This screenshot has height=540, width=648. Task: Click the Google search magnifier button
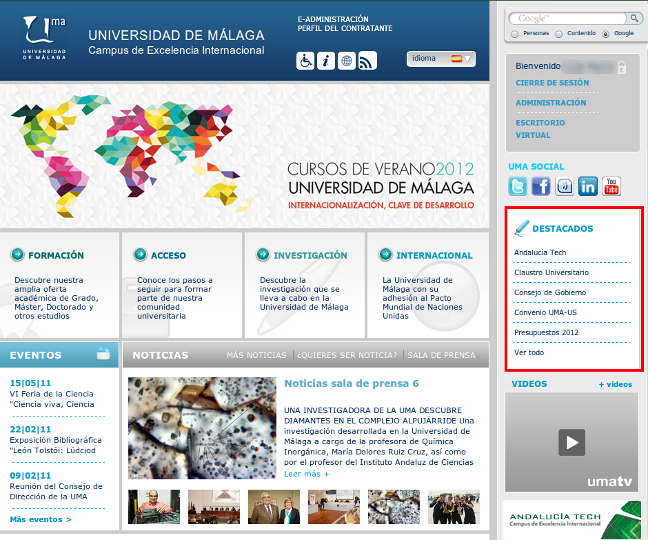tap(634, 18)
